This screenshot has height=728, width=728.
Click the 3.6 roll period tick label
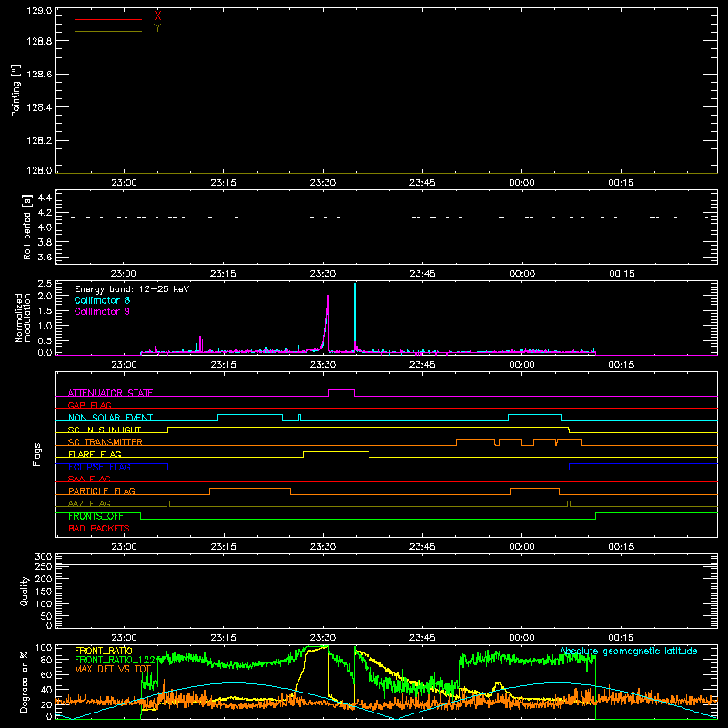coord(45,257)
